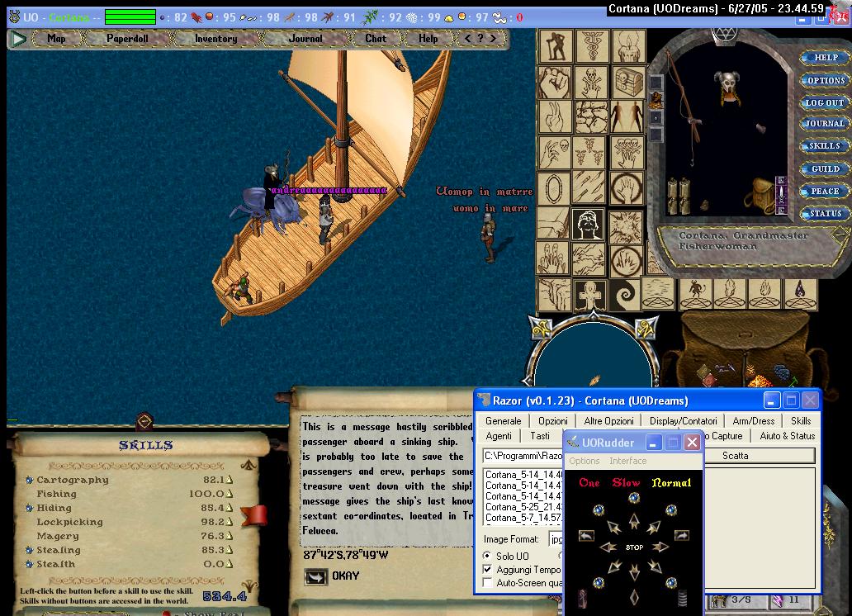Click the highlighted face spell icon
The width and height of the screenshot is (852, 616).
(588, 224)
